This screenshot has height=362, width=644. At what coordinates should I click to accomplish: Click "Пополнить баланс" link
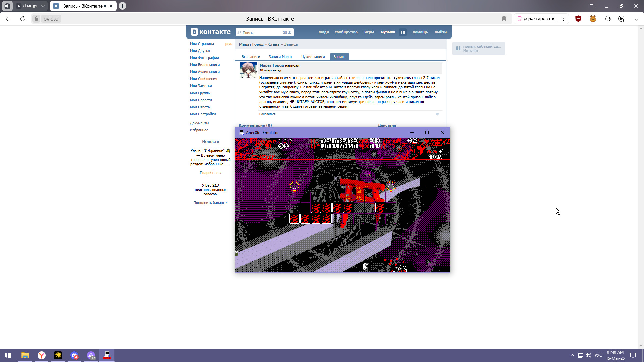210,203
